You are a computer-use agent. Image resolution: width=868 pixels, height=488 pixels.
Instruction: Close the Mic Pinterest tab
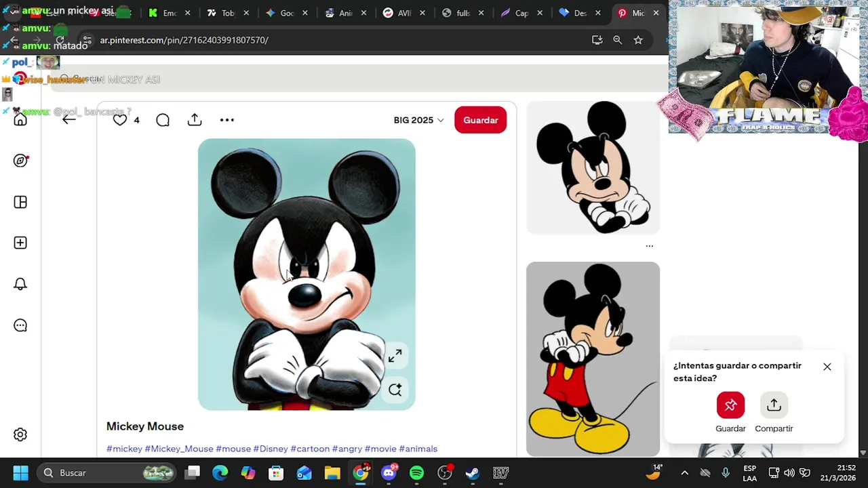[x=656, y=13]
